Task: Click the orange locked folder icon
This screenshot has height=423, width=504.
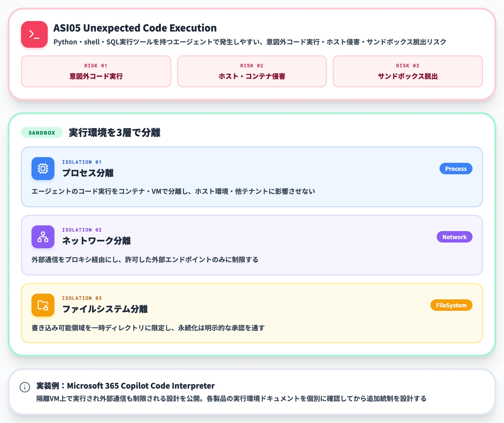Action: [43, 305]
